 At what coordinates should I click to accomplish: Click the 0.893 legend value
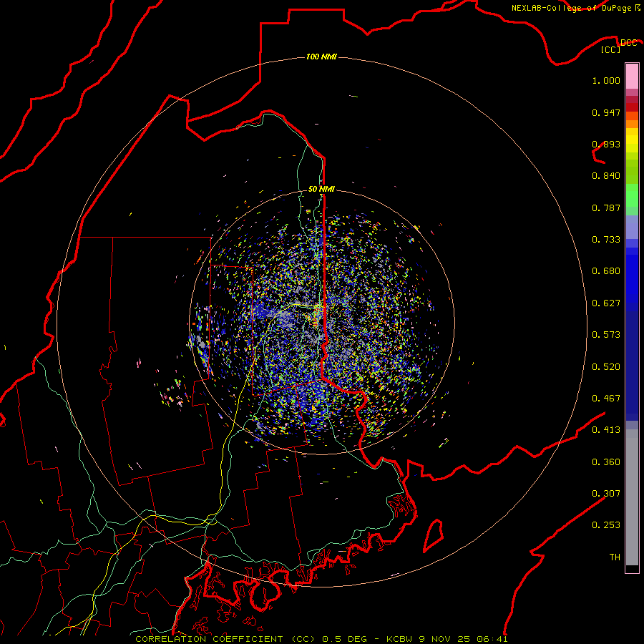(606, 144)
